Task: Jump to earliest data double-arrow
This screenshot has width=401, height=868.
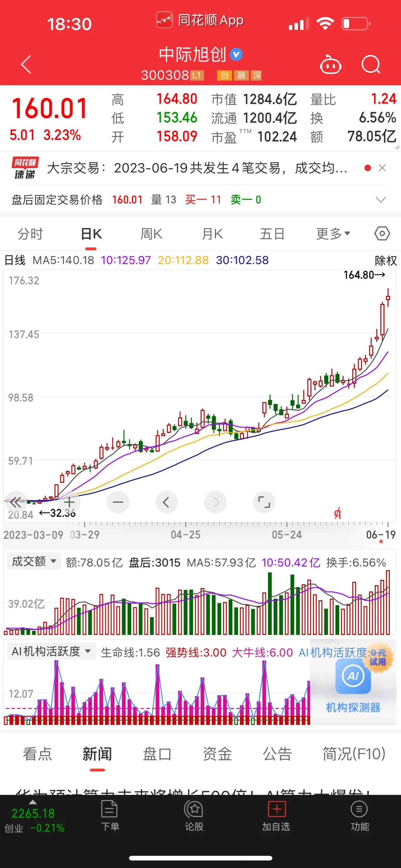Action: pyautogui.click(x=15, y=502)
